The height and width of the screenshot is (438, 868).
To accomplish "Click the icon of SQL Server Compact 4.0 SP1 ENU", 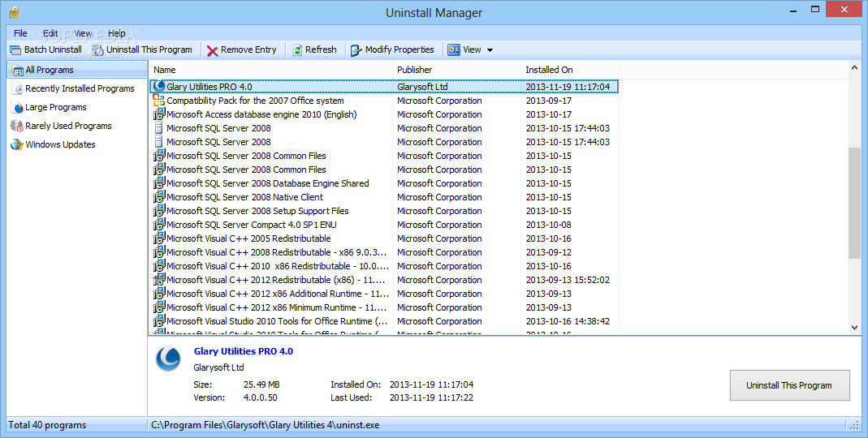I will 159,225.
